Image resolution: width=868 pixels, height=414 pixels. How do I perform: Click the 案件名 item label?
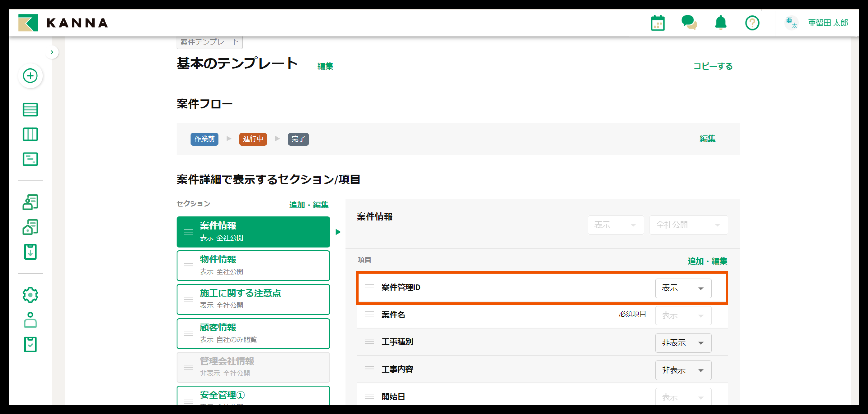point(393,315)
